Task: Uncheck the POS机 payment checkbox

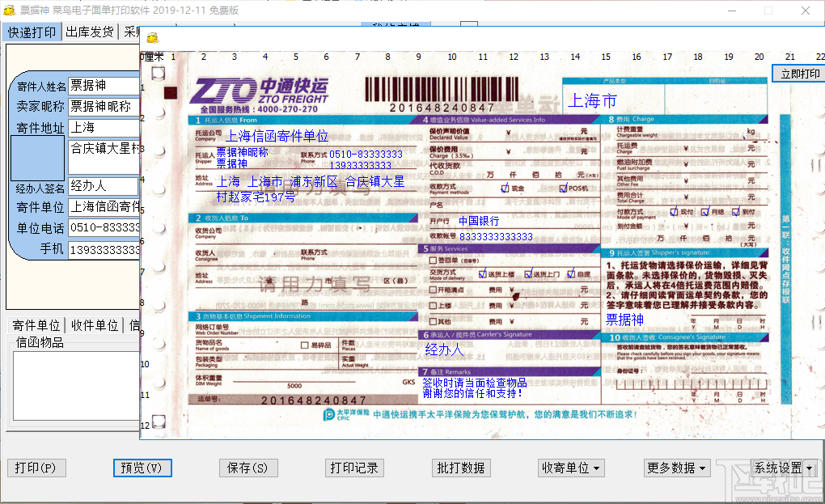Action: 564,188
